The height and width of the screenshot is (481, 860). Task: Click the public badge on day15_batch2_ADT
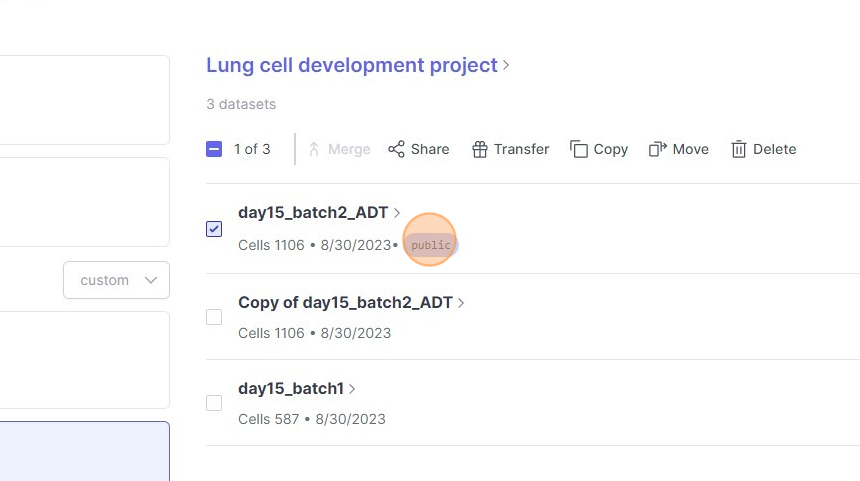click(x=431, y=246)
